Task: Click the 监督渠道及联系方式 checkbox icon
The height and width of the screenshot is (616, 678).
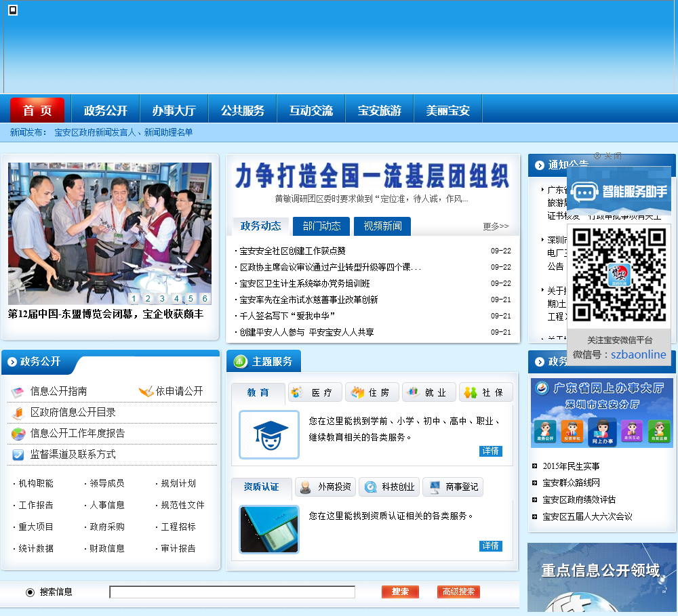Action: point(18,455)
